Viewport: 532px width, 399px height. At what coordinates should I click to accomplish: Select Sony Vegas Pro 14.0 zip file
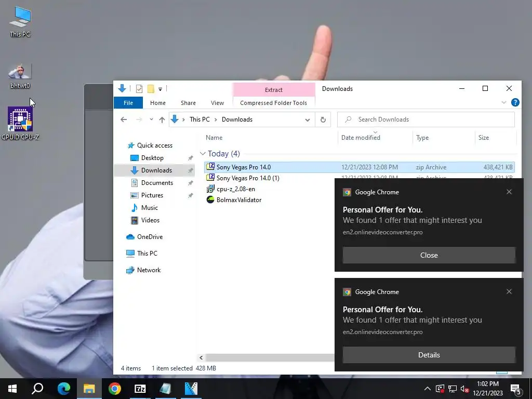pyautogui.click(x=360, y=167)
